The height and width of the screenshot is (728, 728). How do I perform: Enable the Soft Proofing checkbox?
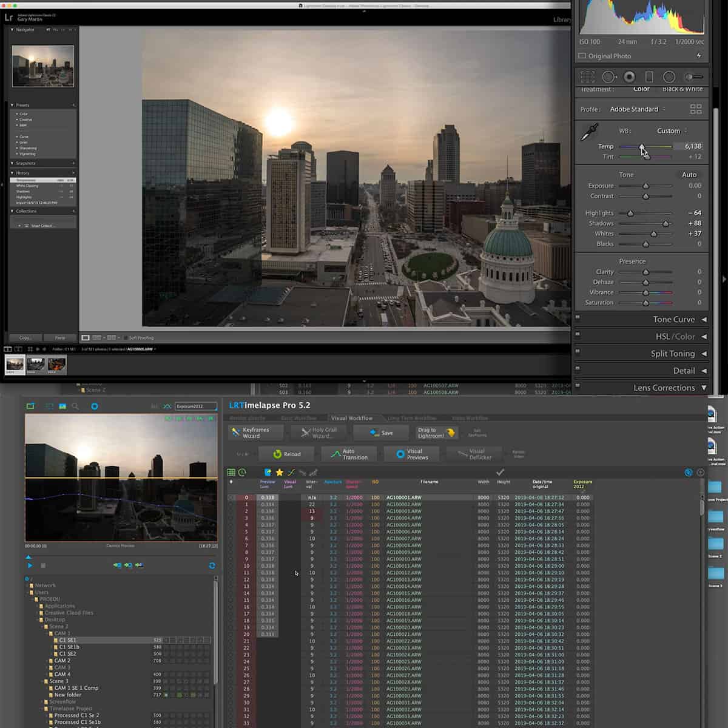pos(124,338)
